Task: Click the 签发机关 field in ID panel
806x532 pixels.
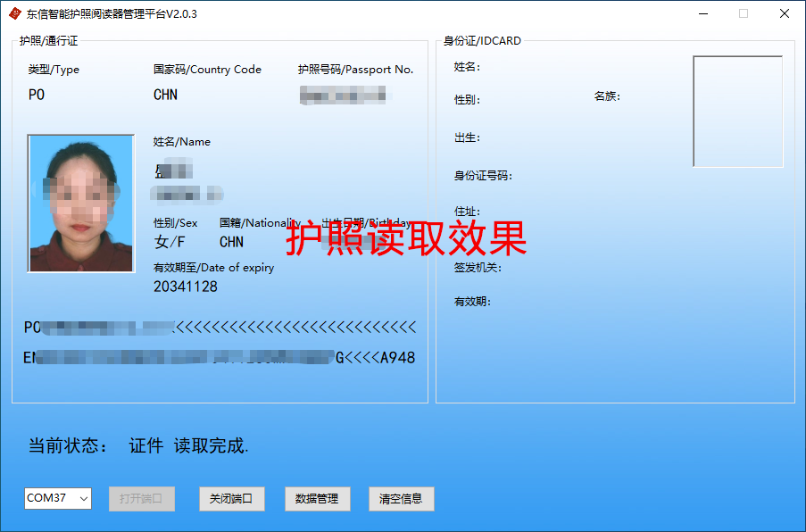Action: 478,267
